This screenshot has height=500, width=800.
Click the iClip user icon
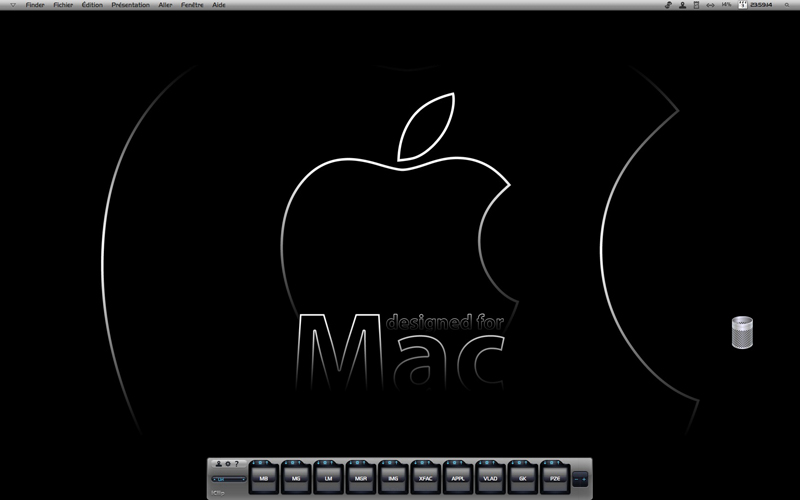[x=219, y=464]
